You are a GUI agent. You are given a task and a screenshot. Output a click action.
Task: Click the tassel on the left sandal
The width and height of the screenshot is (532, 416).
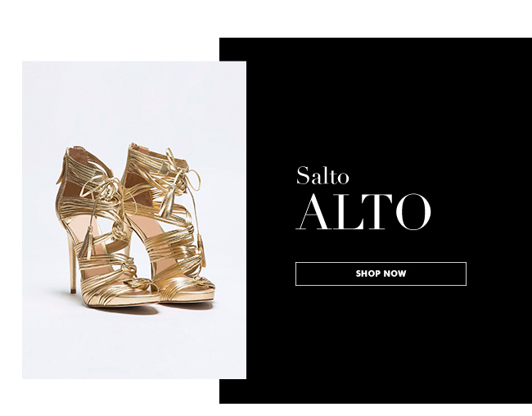(x=85, y=244)
